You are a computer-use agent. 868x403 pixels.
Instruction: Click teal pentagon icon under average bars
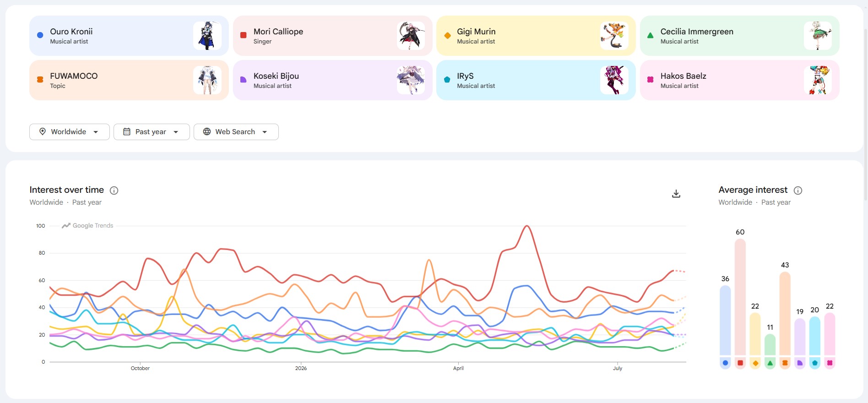(x=815, y=363)
